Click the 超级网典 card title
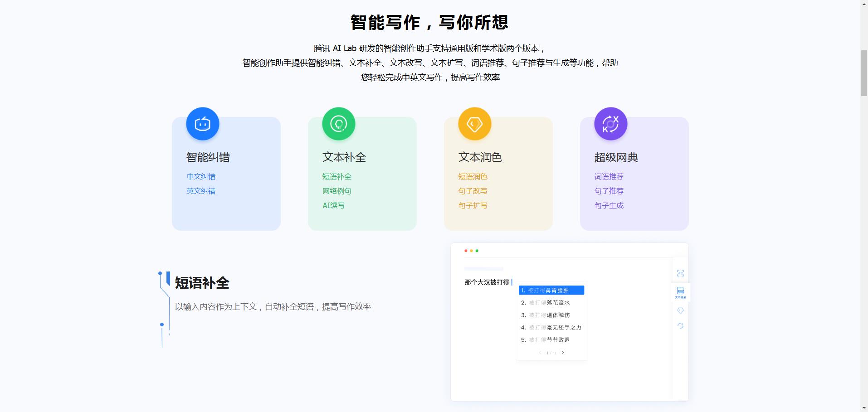This screenshot has height=412, width=868. pyautogui.click(x=616, y=157)
